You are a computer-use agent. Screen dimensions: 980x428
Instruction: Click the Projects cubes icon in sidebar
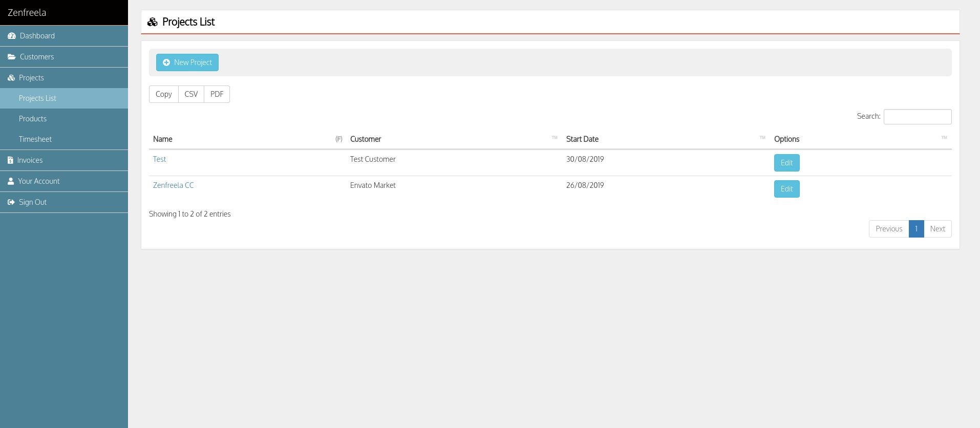tap(11, 78)
